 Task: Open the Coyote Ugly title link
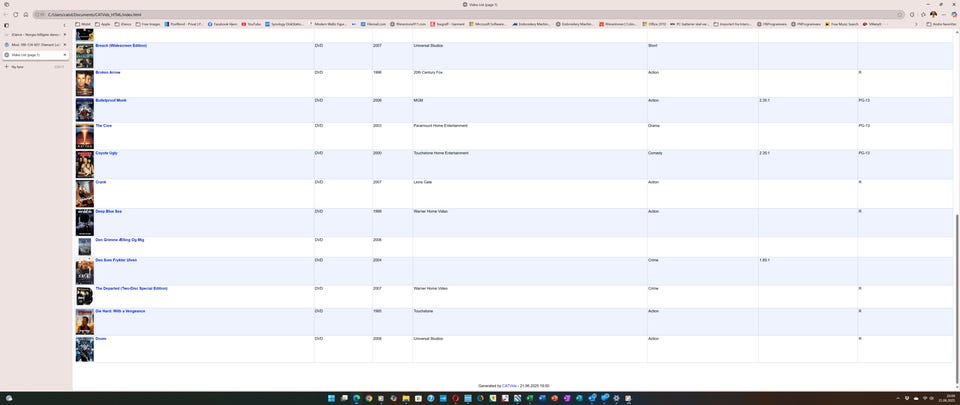coord(107,153)
